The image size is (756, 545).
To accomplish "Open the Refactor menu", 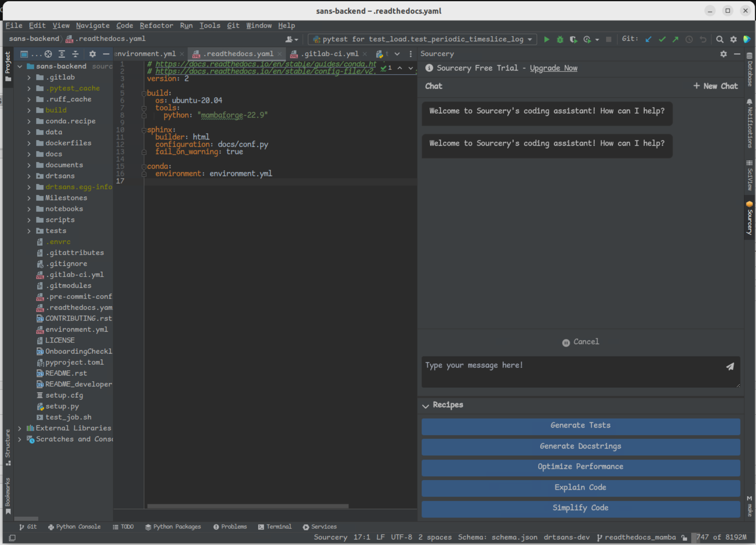I will [156, 25].
